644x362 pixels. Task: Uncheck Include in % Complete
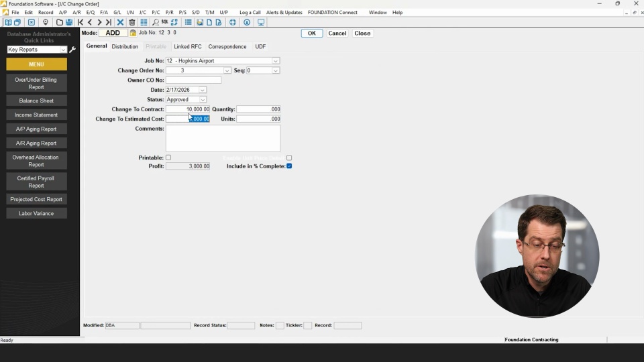coord(289,166)
